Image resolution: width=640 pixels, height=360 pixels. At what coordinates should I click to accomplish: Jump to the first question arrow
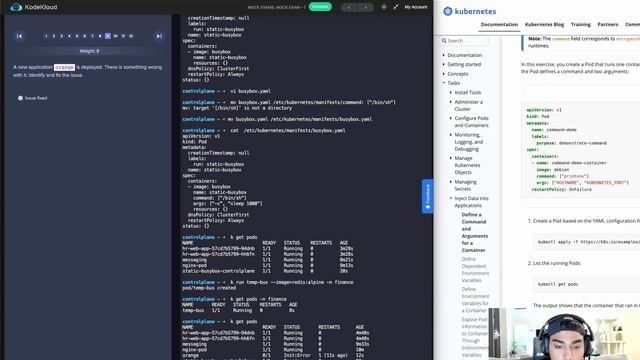tap(19, 36)
